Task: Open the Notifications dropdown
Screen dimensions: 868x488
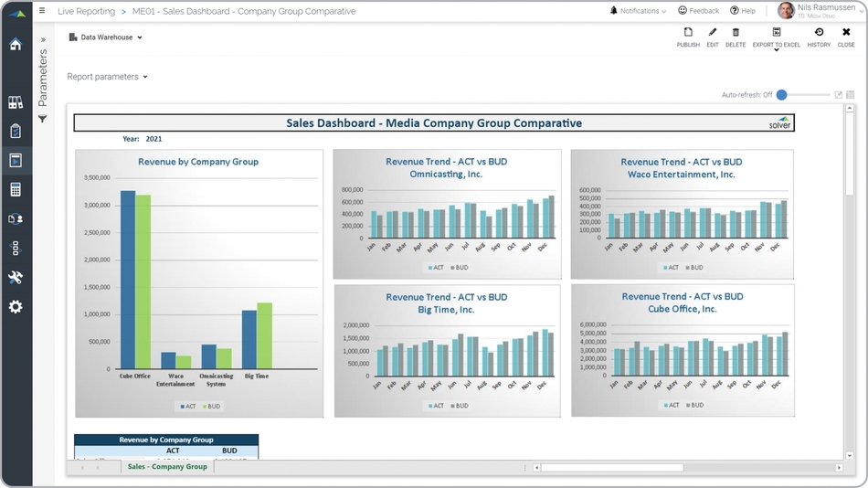Action: coord(639,11)
